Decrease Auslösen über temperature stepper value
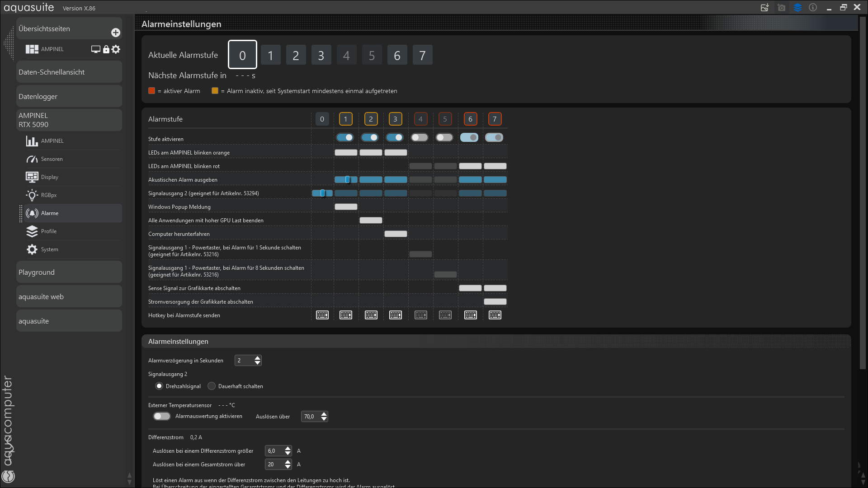The width and height of the screenshot is (868, 488). pos(324,419)
